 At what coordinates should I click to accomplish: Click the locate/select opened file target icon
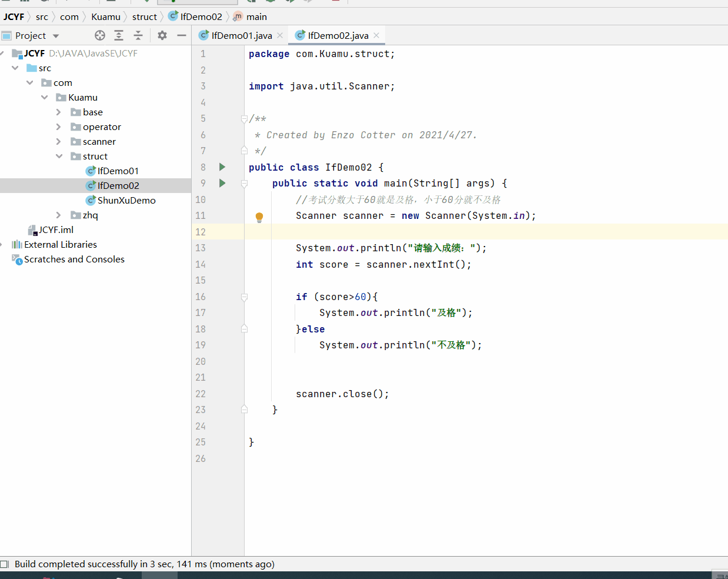coord(100,35)
